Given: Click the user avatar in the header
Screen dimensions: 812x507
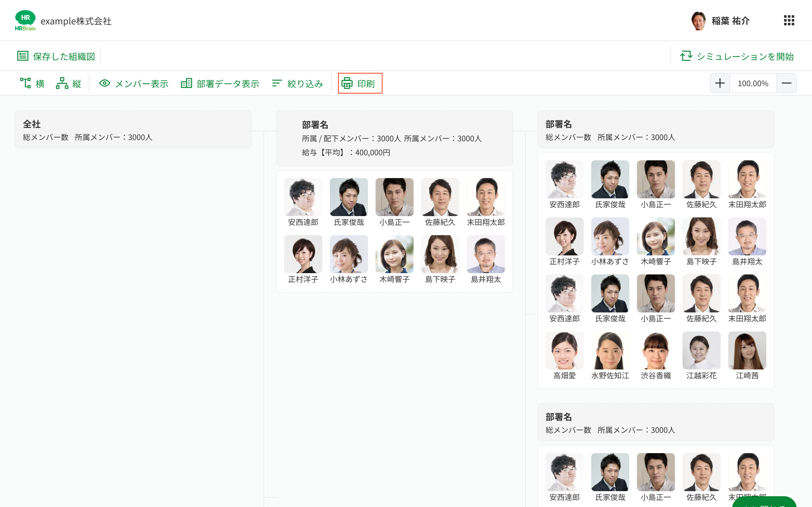Looking at the screenshot, I should (x=698, y=21).
